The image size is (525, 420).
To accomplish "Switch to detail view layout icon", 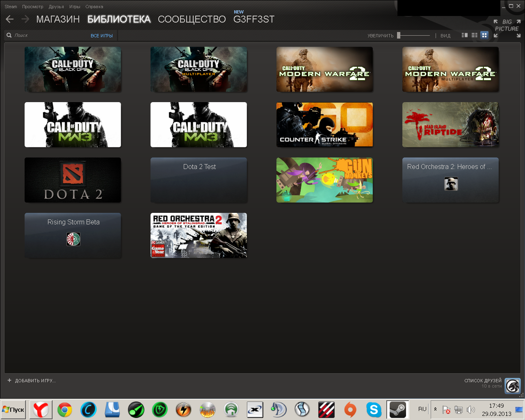I will point(465,35).
